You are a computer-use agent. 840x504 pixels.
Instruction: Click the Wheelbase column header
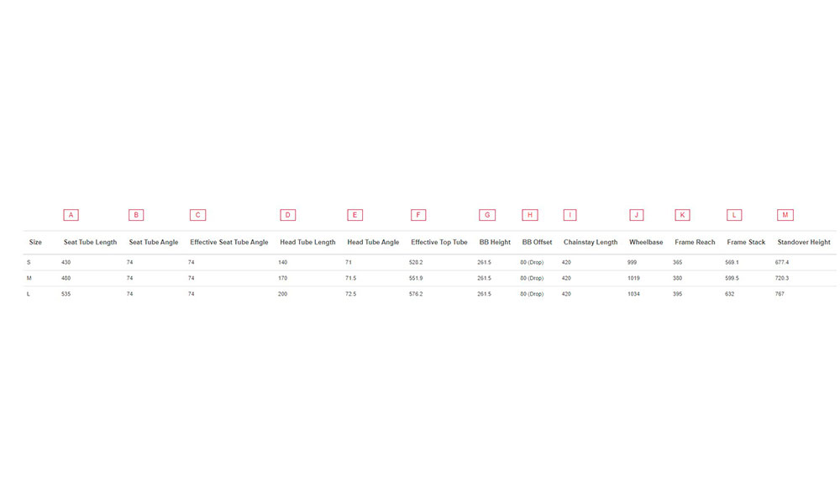coord(646,242)
